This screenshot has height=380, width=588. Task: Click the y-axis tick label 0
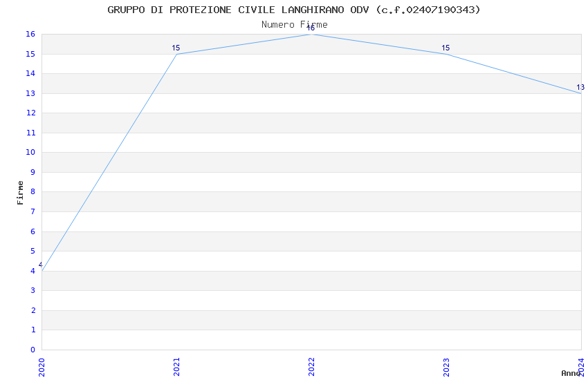click(33, 350)
